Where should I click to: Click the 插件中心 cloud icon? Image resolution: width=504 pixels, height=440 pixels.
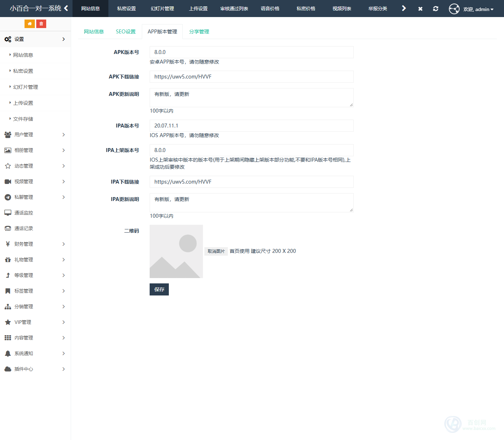tap(8, 369)
